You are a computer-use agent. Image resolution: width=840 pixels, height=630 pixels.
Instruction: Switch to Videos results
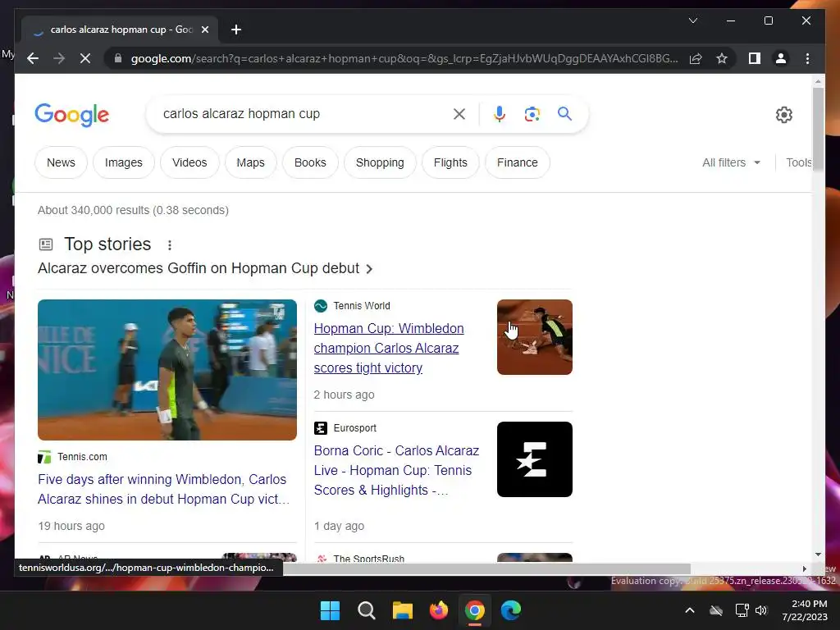click(189, 162)
